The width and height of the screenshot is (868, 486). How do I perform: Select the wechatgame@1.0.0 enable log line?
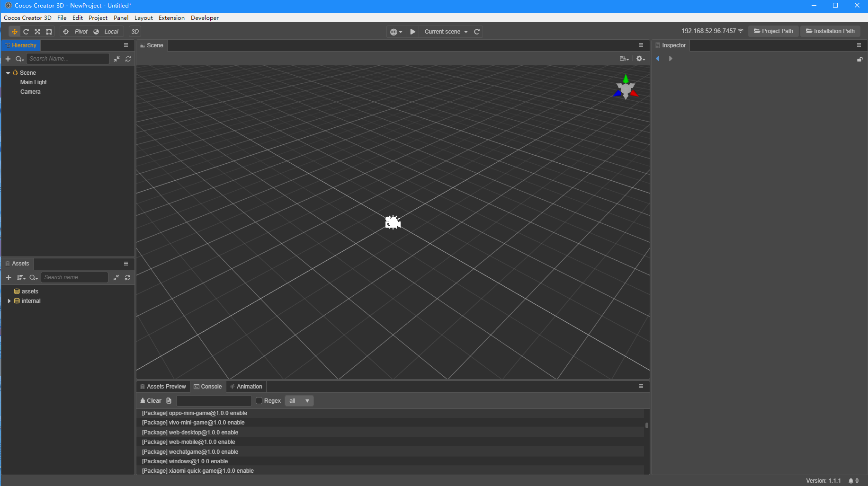point(390,452)
